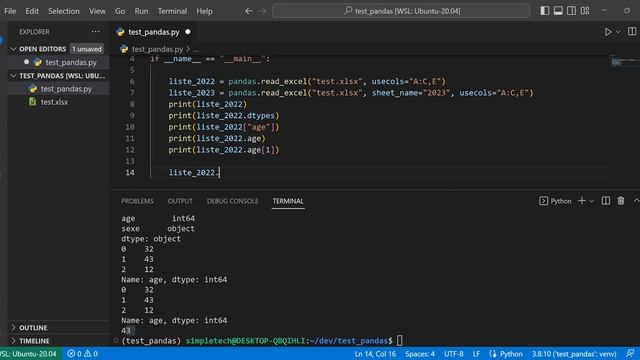The height and width of the screenshot is (360, 640).
Task: Minimize the VS Code window
Action: [x=604, y=11]
